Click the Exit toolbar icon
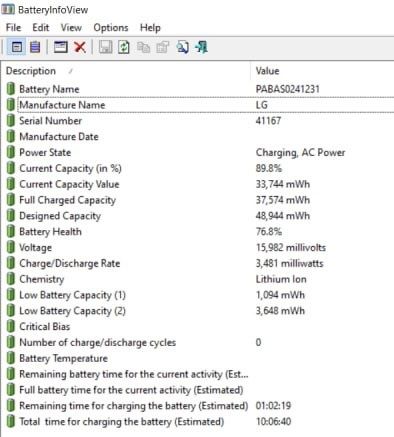 (x=201, y=47)
